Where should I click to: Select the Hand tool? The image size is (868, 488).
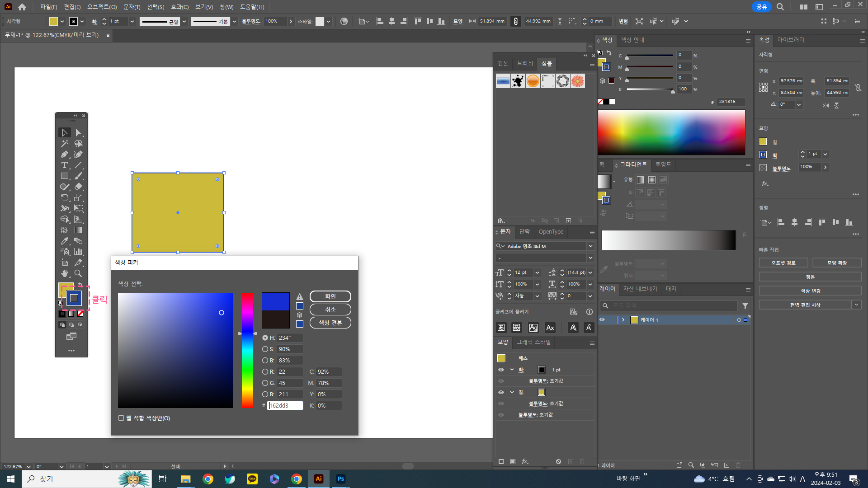click(x=65, y=274)
